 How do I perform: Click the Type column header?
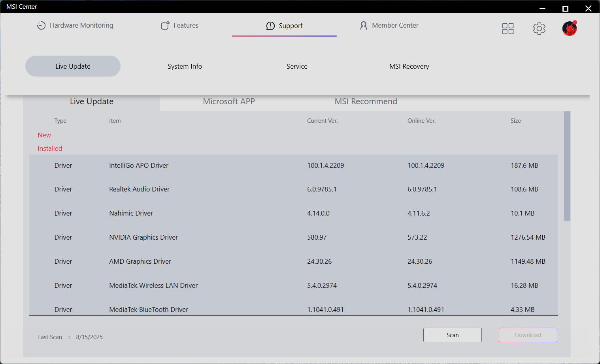pyautogui.click(x=60, y=121)
